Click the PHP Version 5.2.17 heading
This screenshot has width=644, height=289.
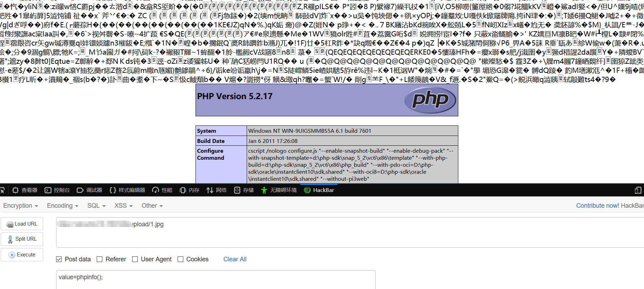pyautogui.click(x=235, y=96)
